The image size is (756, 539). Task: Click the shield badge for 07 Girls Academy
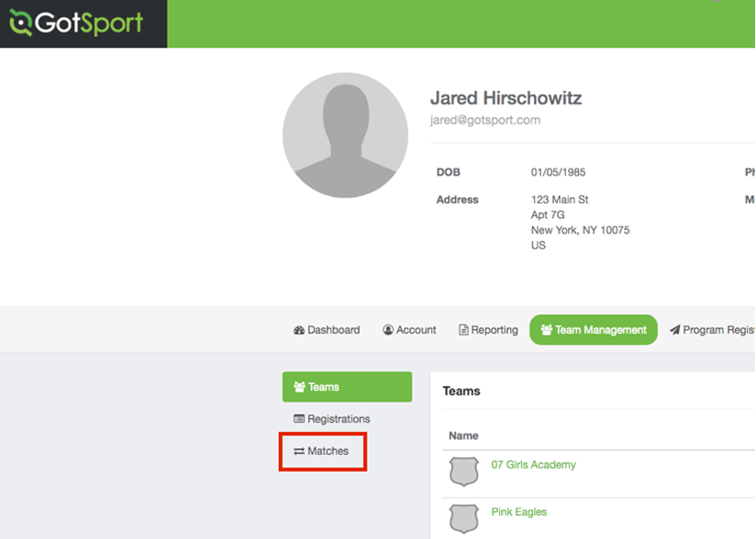pyautogui.click(x=462, y=468)
